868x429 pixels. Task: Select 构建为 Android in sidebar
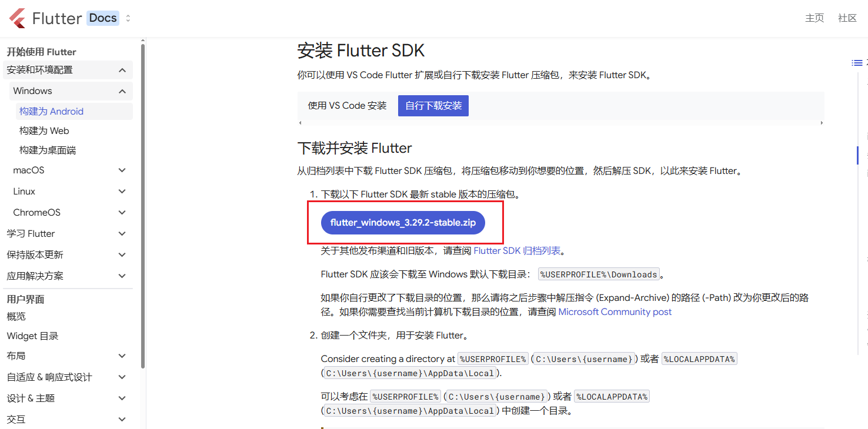point(74,111)
